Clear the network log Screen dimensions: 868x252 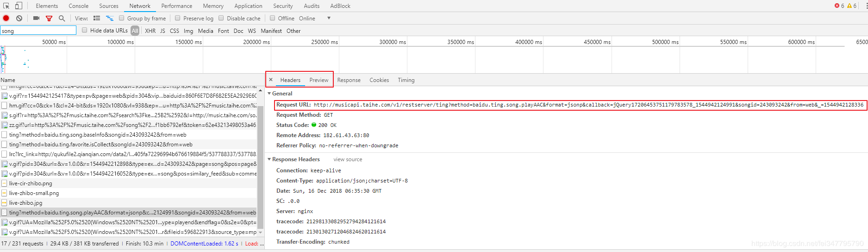19,18
